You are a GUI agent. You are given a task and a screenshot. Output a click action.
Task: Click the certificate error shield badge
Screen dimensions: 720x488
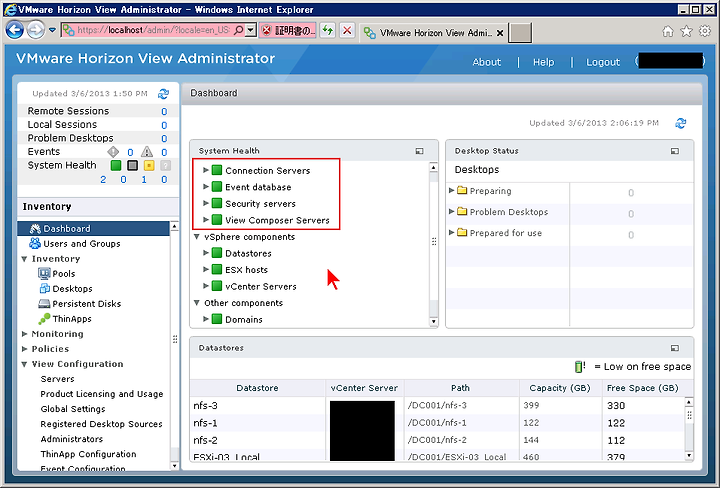click(288, 31)
